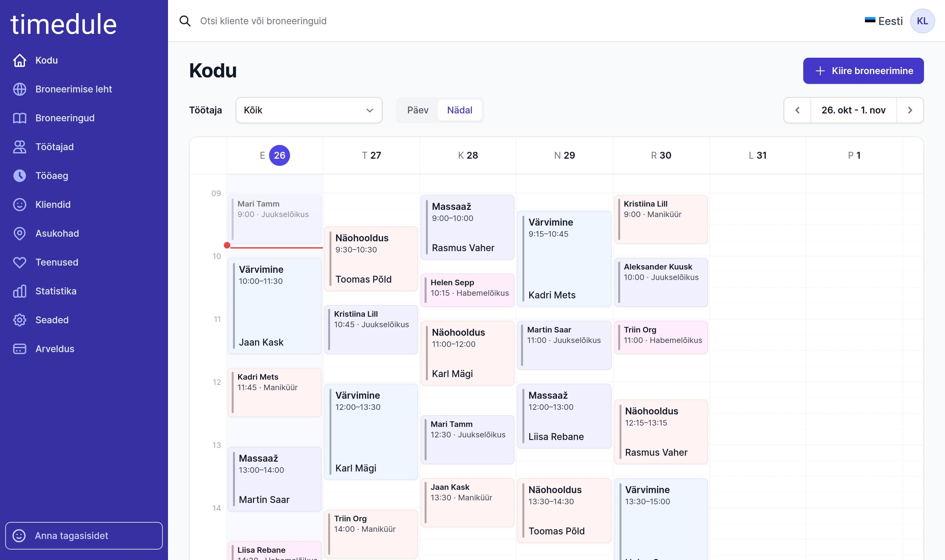This screenshot has width=945, height=560.
Task: Open Helen Sepp 10:15 Habemelõikus booking
Action: [x=467, y=290]
